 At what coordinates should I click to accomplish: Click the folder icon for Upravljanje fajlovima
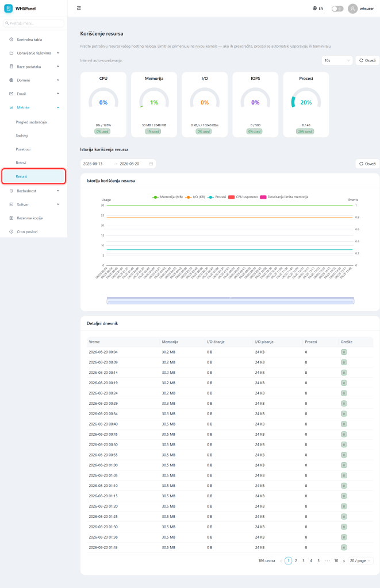tap(11, 53)
